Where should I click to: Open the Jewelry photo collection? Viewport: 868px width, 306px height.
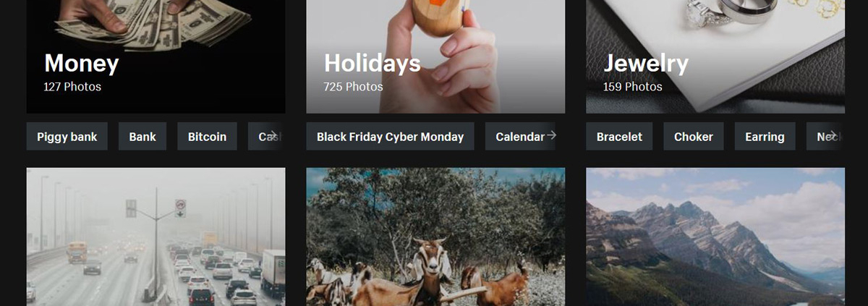click(715, 56)
